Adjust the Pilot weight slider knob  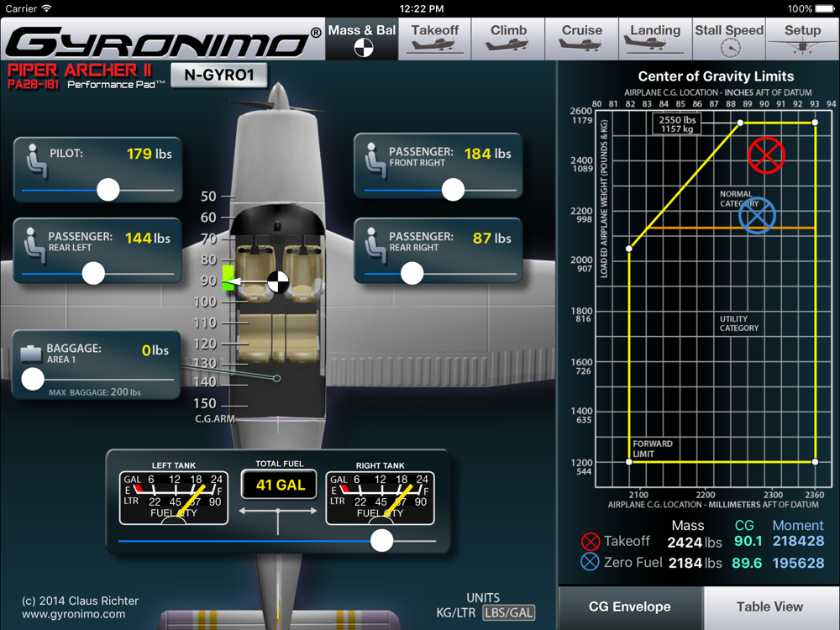[108, 190]
